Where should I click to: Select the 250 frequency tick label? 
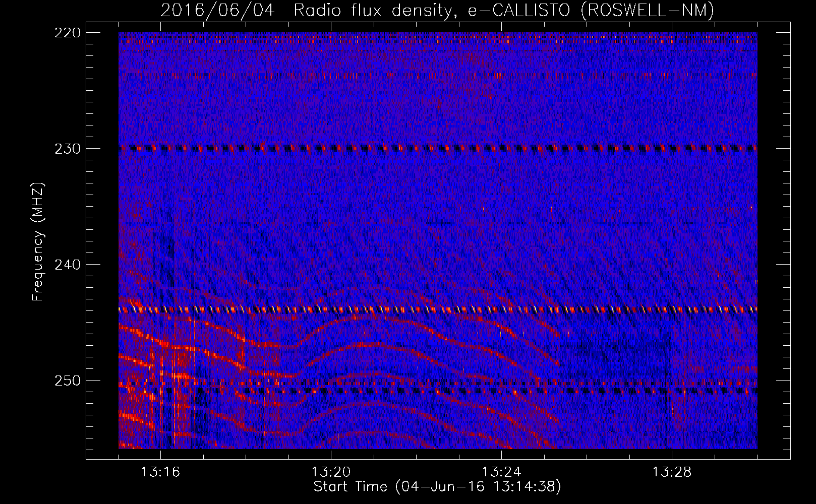click(68, 381)
